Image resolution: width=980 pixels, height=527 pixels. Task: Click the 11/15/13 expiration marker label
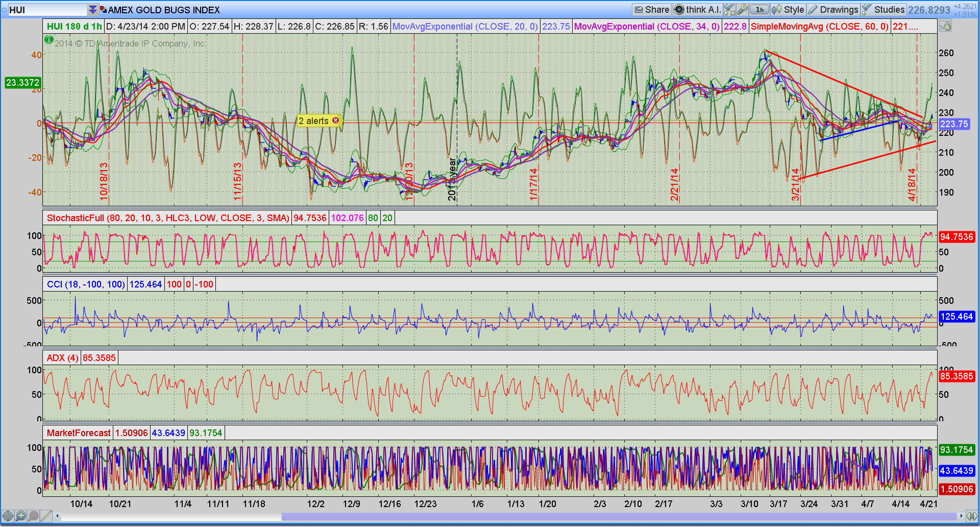[237, 181]
